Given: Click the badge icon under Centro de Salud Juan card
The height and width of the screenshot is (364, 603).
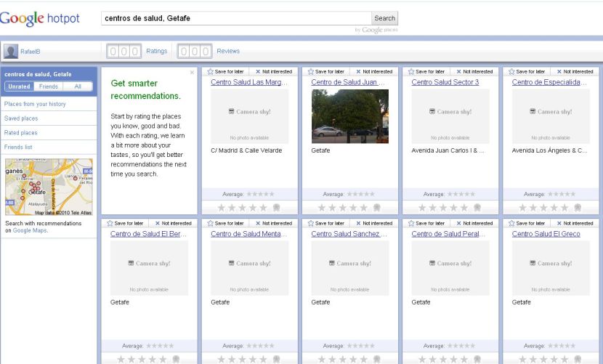Looking at the screenshot, I should 376,208.
